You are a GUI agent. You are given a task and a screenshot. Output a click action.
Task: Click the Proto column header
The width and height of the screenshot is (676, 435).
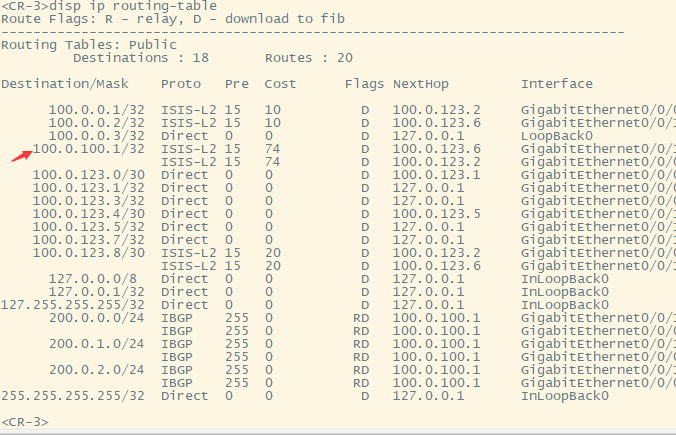(x=181, y=84)
